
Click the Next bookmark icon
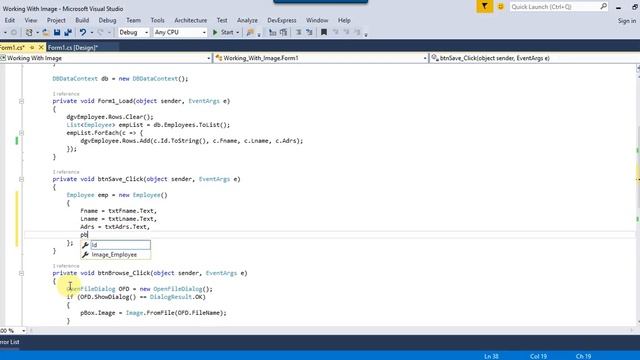pos(346,32)
